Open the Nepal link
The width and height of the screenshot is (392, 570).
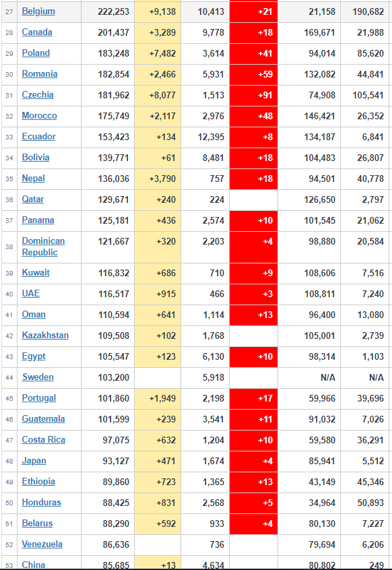click(x=34, y=179)
